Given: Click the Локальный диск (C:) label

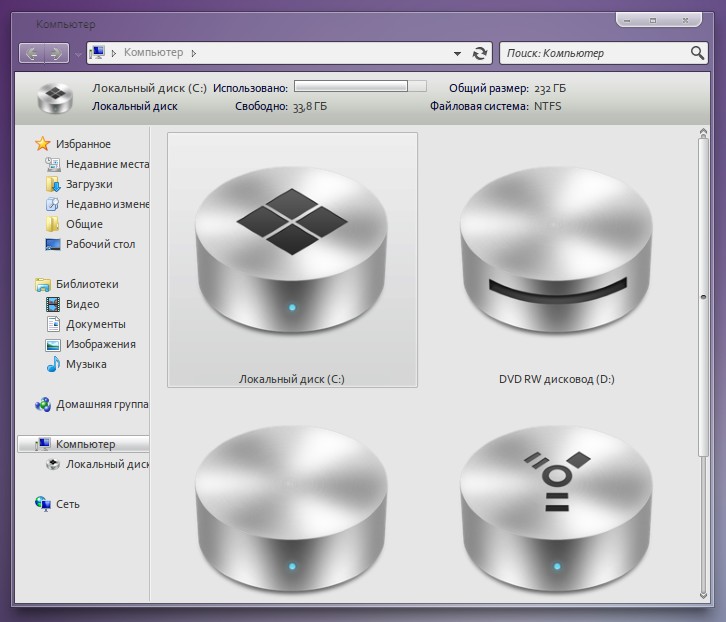Looking at the screenshot, I should tap(292, 379).
